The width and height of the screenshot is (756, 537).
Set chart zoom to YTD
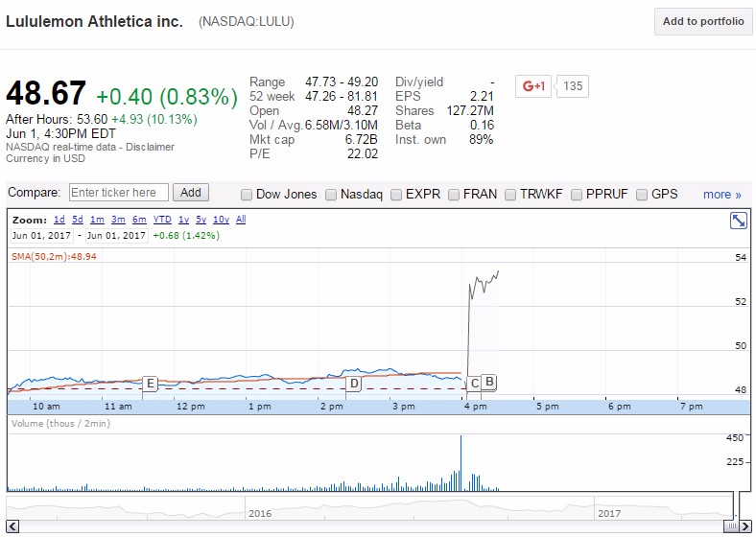tap(162, 220)
